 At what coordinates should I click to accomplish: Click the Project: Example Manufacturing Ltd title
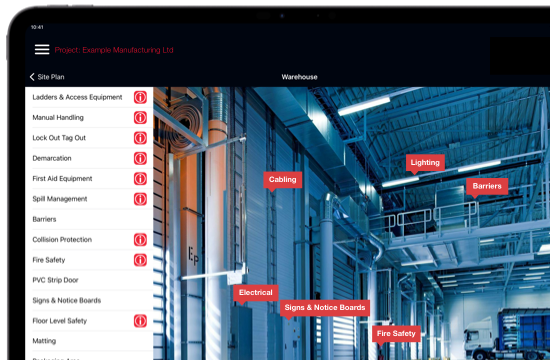(114, 50)
